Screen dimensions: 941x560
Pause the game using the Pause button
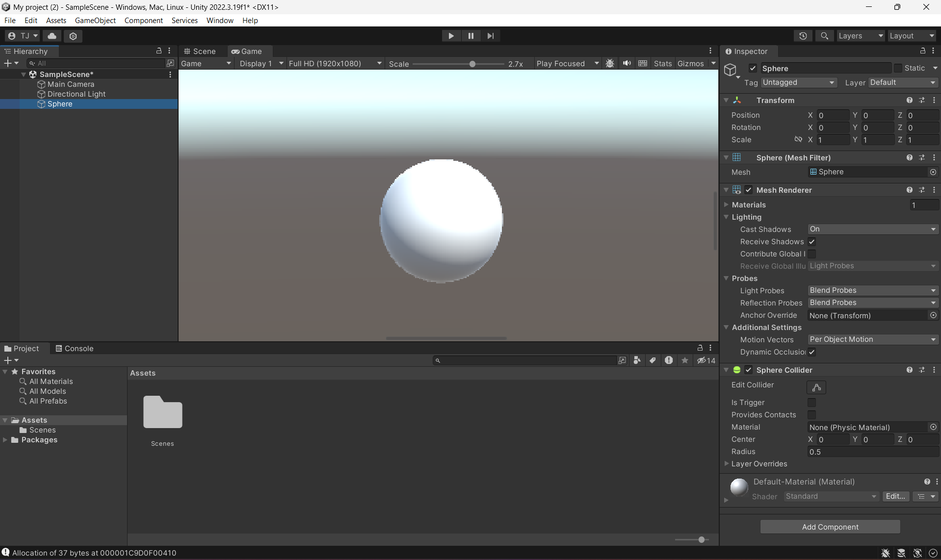(x=470, y=36)
